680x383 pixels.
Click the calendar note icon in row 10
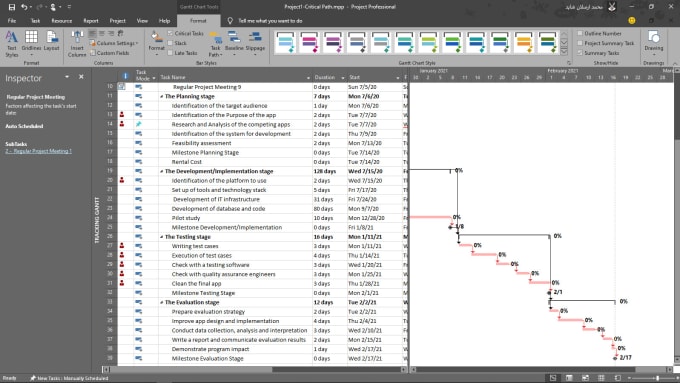click(121, 87)
